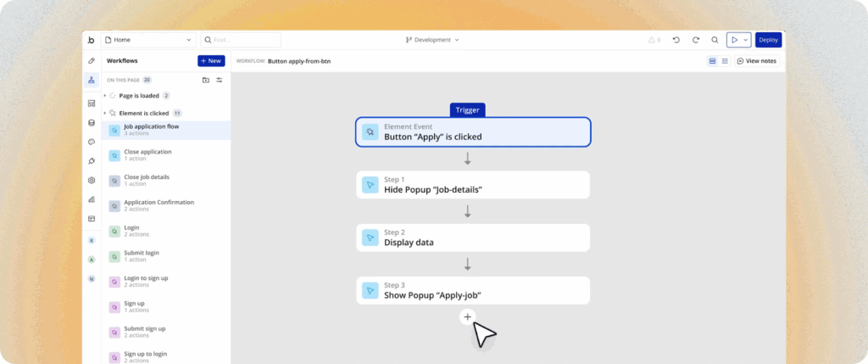Click the New workflow button
Image resolution: width=868 pixels, height=364 pixels.
[x=211, y=61]
